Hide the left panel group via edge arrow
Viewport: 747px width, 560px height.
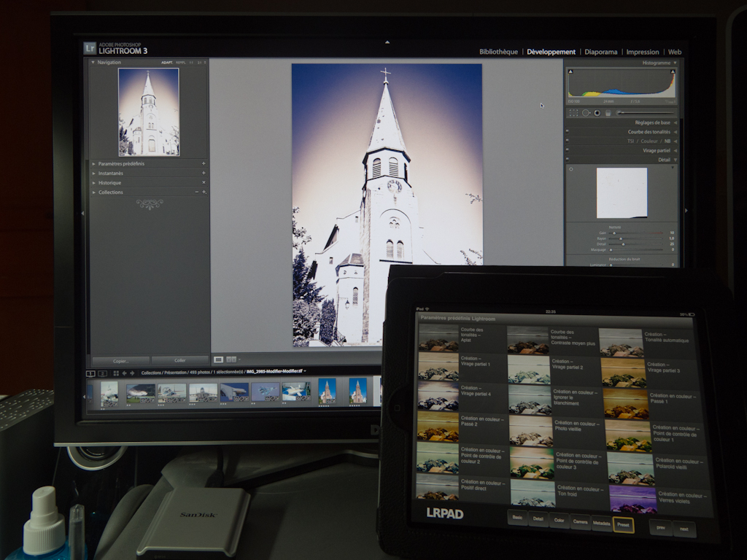pyautogui.click(x=83, y=214)
